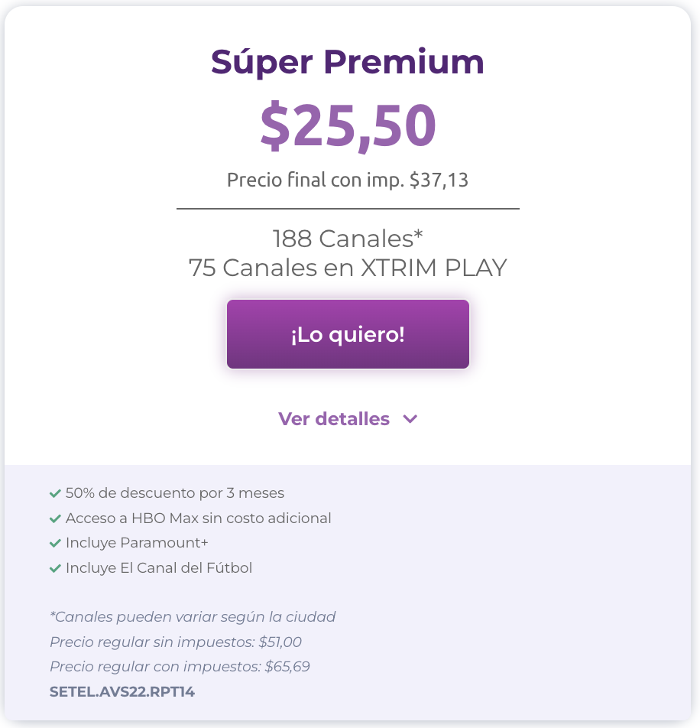Click the ¡Lo quiero! purchase button
Viewport: 700px width, 728px height.
[348, 334]
